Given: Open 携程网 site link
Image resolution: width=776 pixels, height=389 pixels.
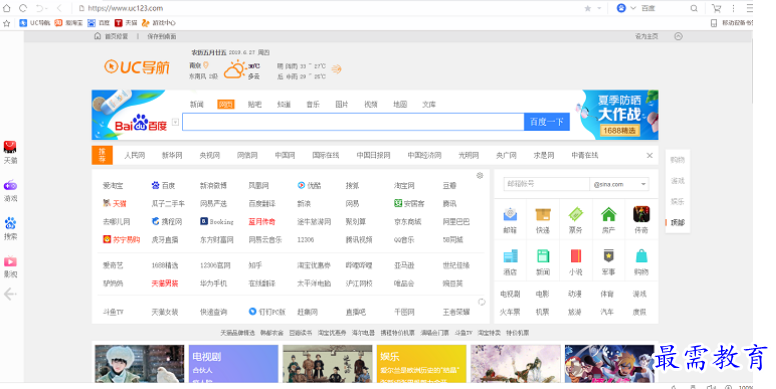Looking at the screenshot, I should point(167,222).
